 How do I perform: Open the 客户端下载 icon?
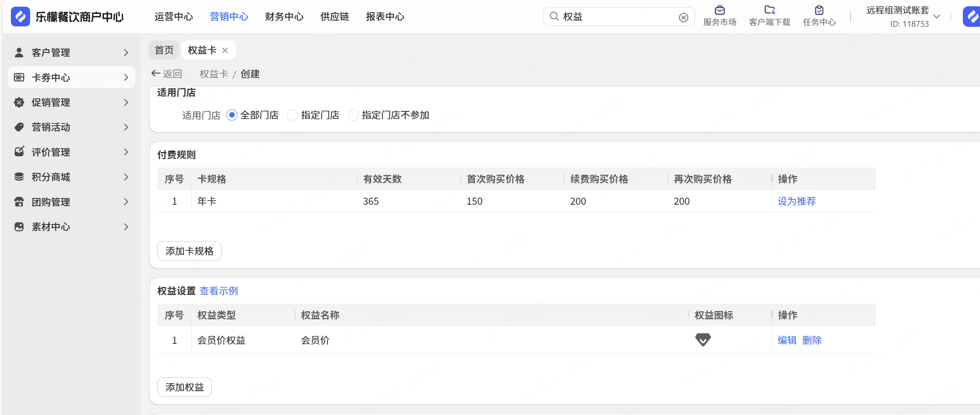tap(769, 10)
